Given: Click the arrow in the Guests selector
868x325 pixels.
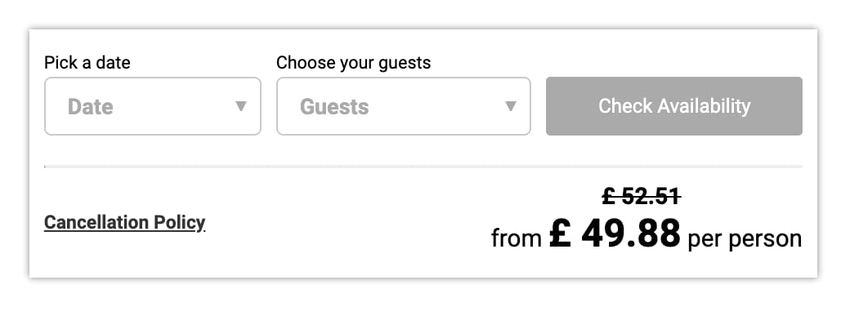Looking at the screenshot, I should pos(511,106).
